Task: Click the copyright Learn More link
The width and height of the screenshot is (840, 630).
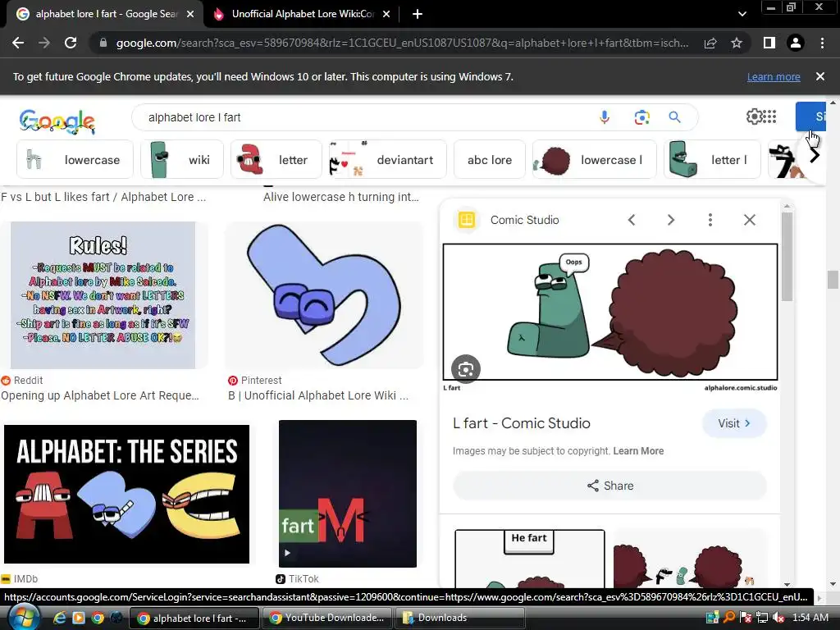Action: (x=638, y=451)
